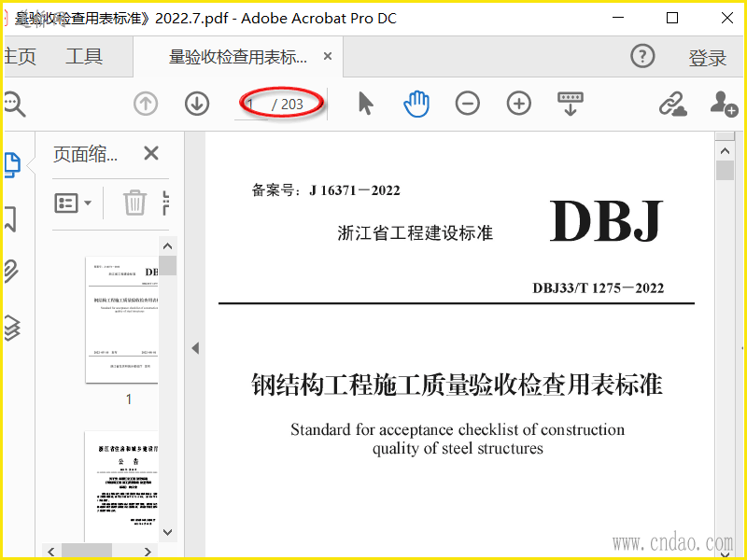Screen dimensions: 747x560
Task: Close the open document tab
Action: (328, 56)
